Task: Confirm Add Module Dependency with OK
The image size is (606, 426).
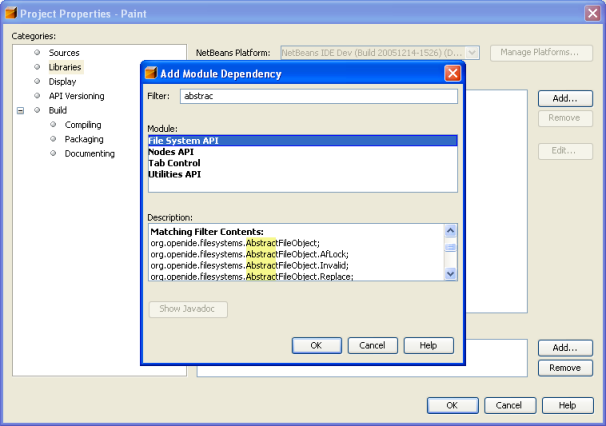Action: pyautogui.click(x=317, y=345)
